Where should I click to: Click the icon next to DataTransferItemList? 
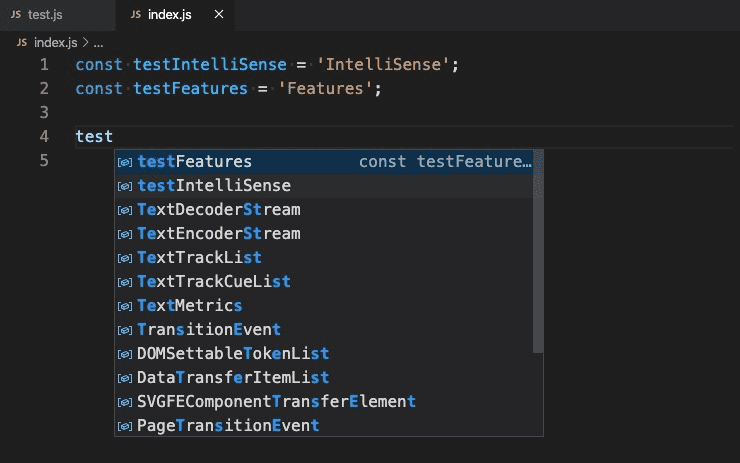pos(125,378)
